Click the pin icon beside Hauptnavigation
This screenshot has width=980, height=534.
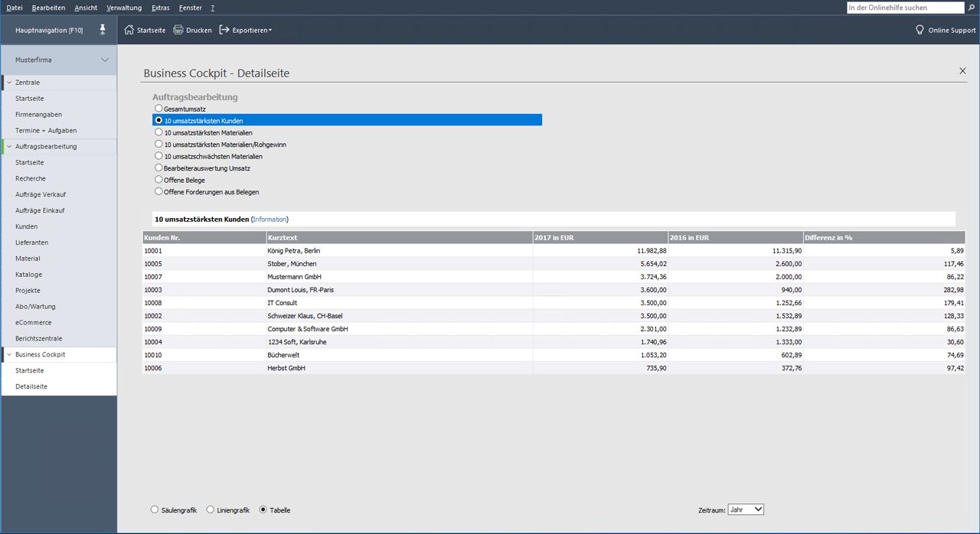103,30
